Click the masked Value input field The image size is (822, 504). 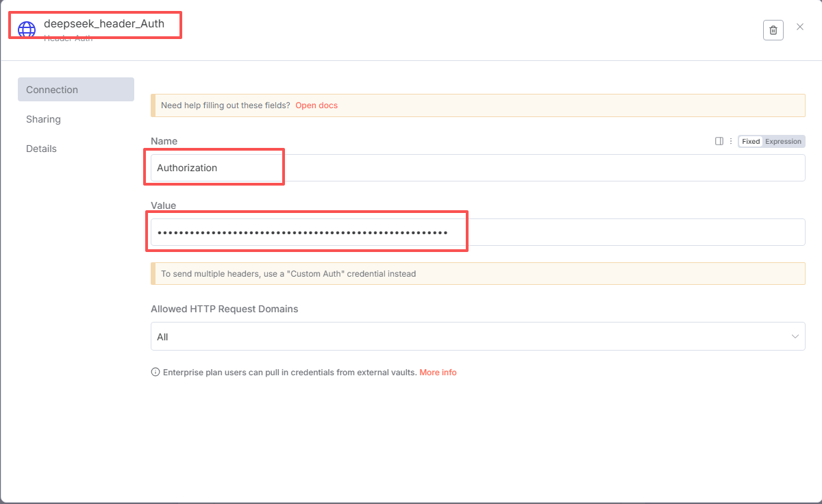pos(478,232)
